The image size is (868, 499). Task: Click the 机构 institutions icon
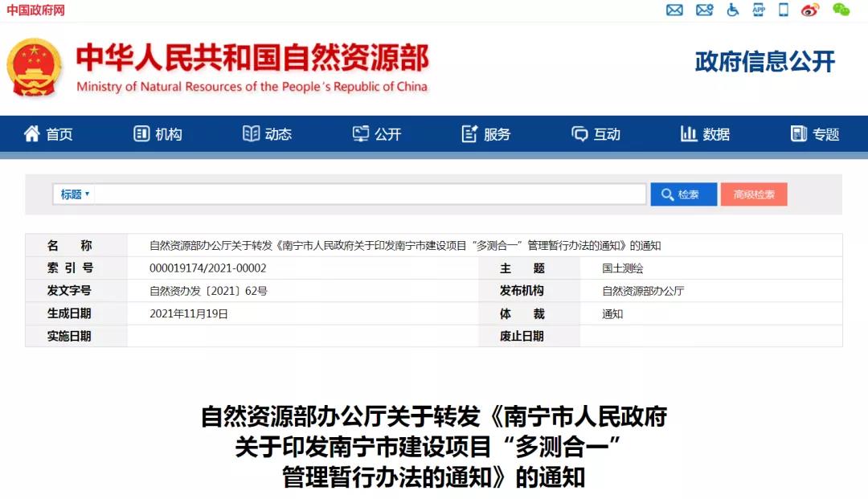[142, 134]
